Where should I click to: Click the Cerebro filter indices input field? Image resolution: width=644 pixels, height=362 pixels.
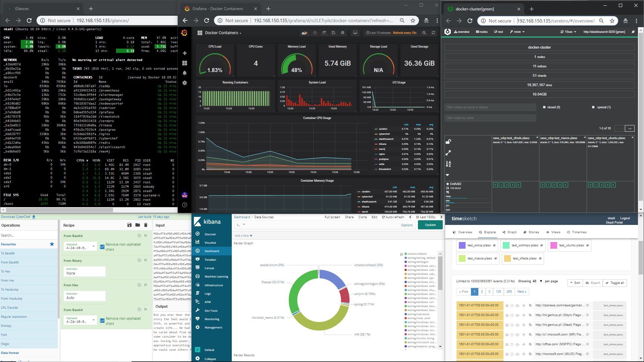[x=490, y=107]
